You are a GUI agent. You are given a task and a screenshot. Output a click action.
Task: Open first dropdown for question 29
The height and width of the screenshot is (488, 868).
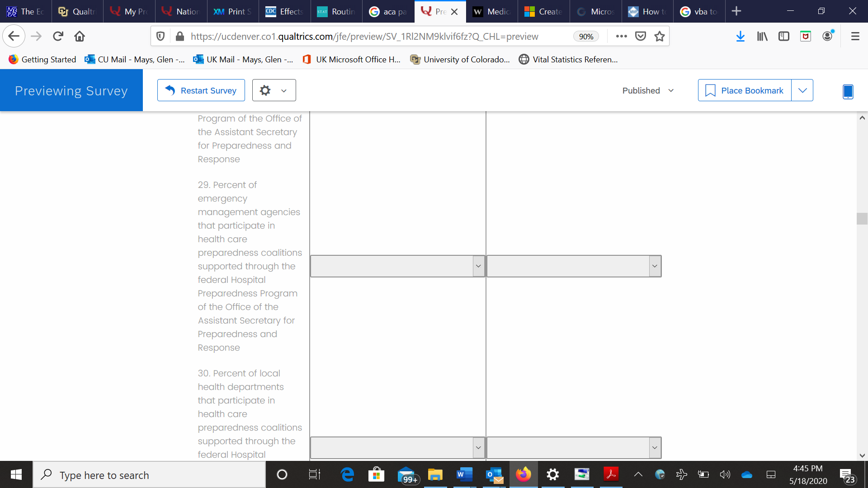click(397, 266)
